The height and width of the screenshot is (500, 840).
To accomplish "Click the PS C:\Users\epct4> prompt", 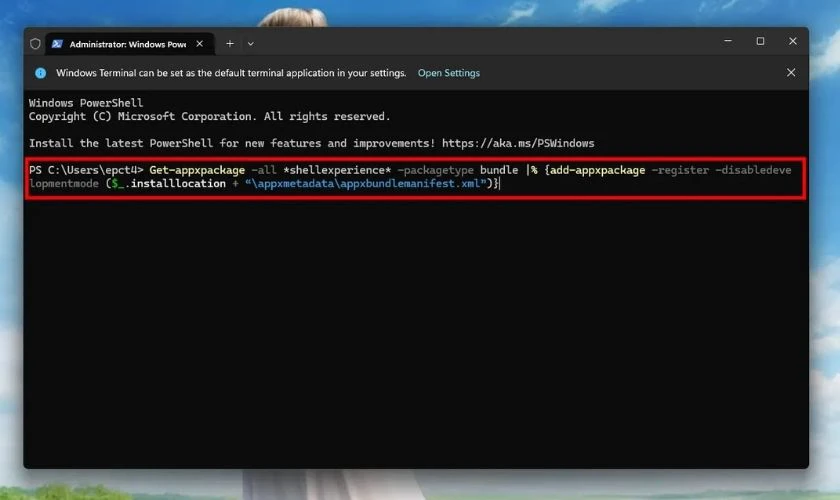I will (86, 170).
